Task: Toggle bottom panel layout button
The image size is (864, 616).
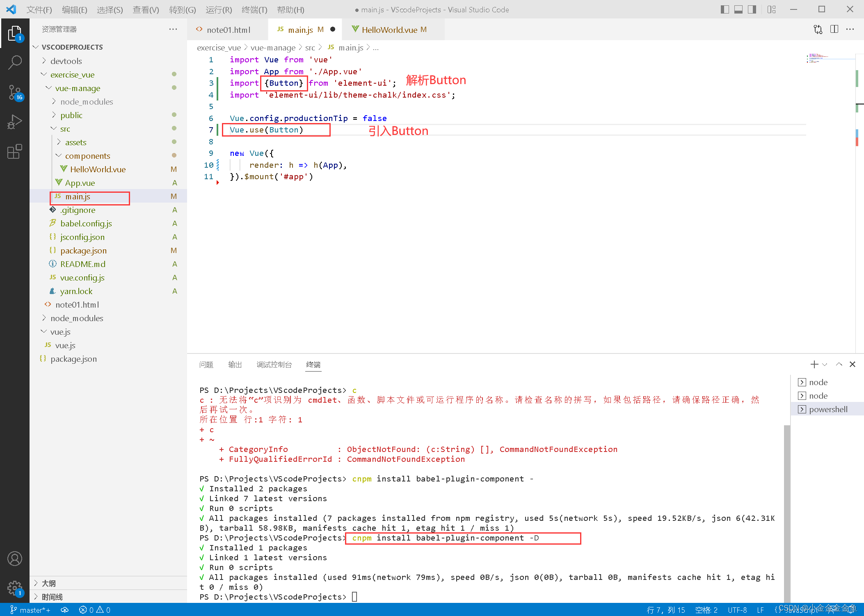Action: tap(738, 9)
